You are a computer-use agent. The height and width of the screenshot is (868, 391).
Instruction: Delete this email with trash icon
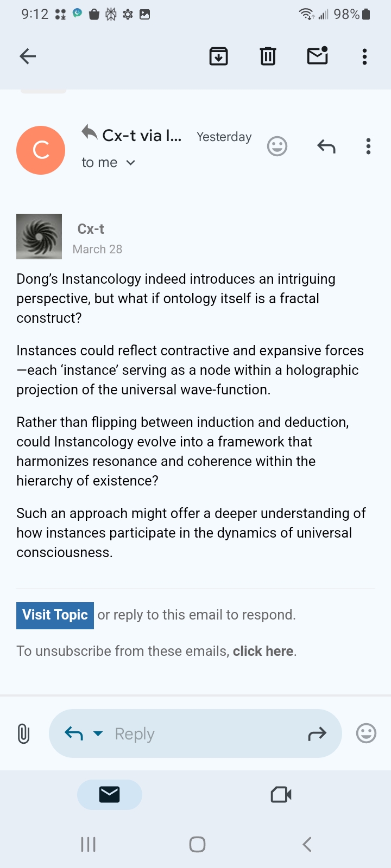coord(268,56)
